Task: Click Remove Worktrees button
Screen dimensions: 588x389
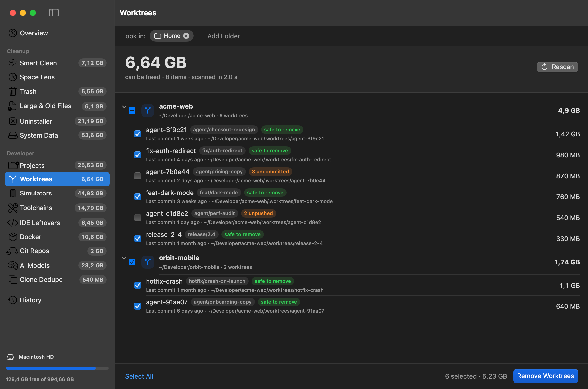Action: [x=546, y=376]
